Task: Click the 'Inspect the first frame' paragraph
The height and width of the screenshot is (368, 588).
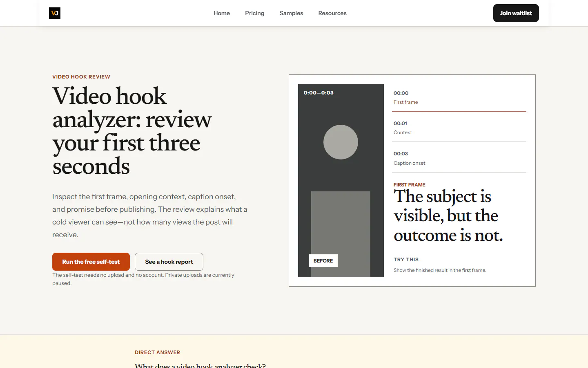Action: tap(150, 215)
